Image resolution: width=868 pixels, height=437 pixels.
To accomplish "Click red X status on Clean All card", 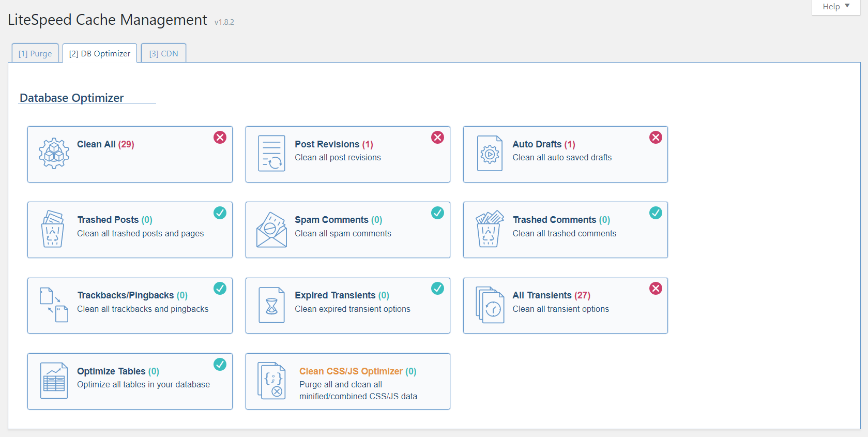I will point(220,137).
